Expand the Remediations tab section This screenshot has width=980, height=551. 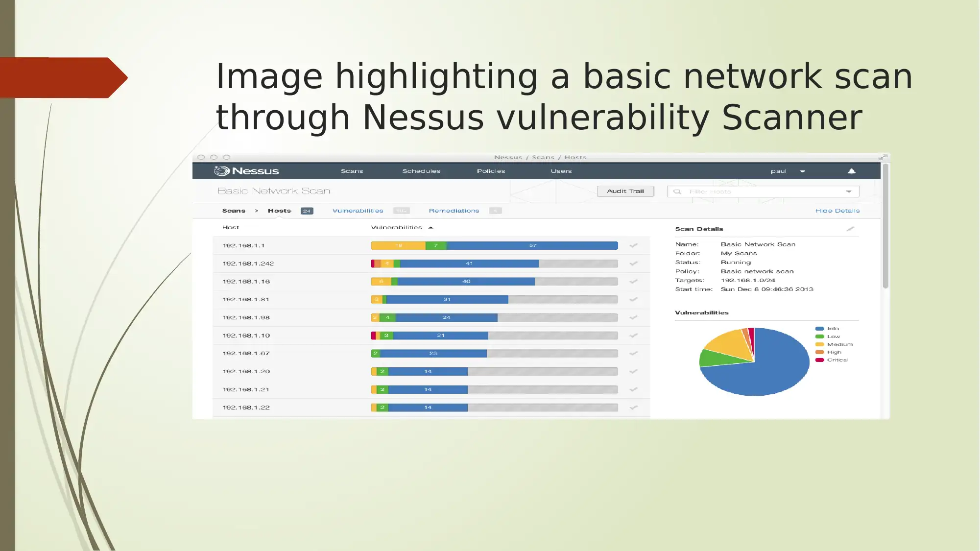coord(454,211)
